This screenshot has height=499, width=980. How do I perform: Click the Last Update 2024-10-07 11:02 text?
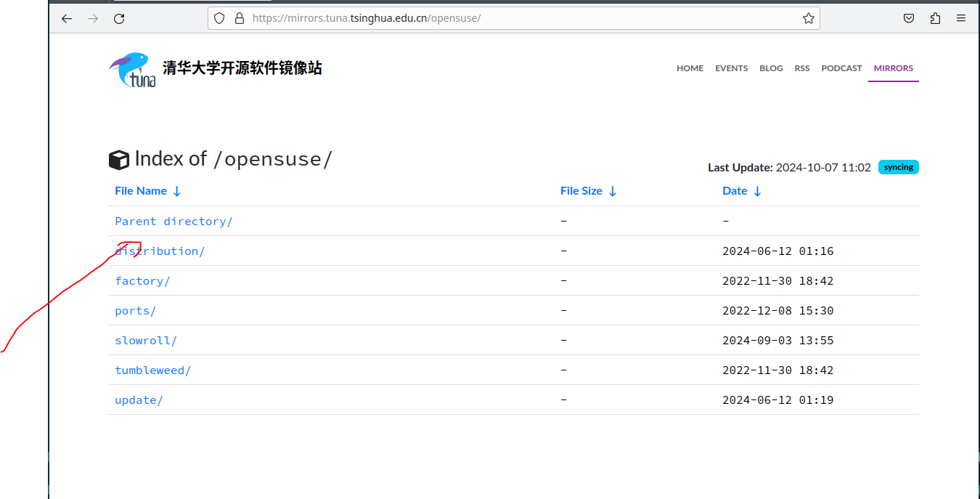789,168
